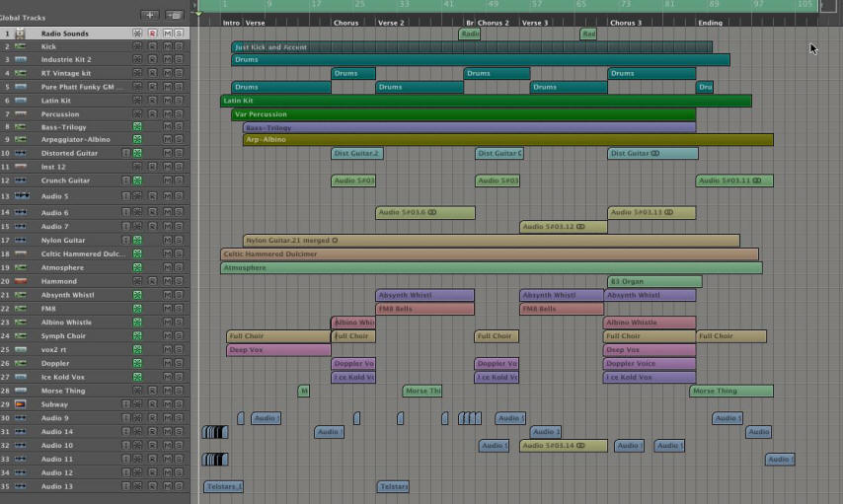Click the Latin Kit track icon
The height and width of the screenshot is (504, 843).
tap(21, 101)
